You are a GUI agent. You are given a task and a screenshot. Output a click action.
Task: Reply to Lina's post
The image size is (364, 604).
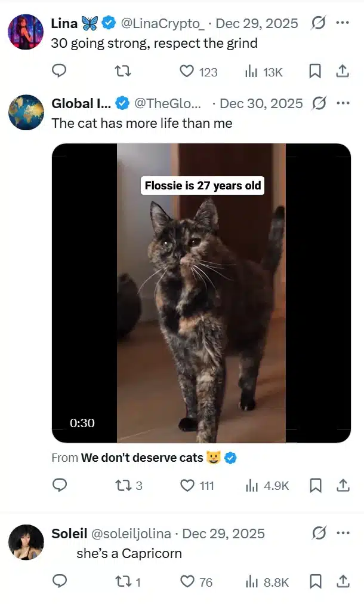pos(60,72)
